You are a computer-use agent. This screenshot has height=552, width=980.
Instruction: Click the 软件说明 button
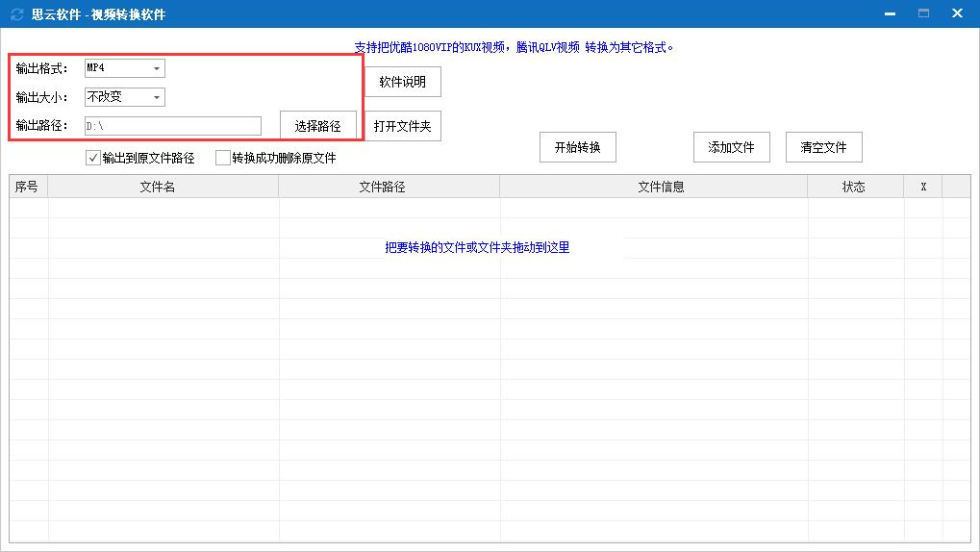coord(403,82)
